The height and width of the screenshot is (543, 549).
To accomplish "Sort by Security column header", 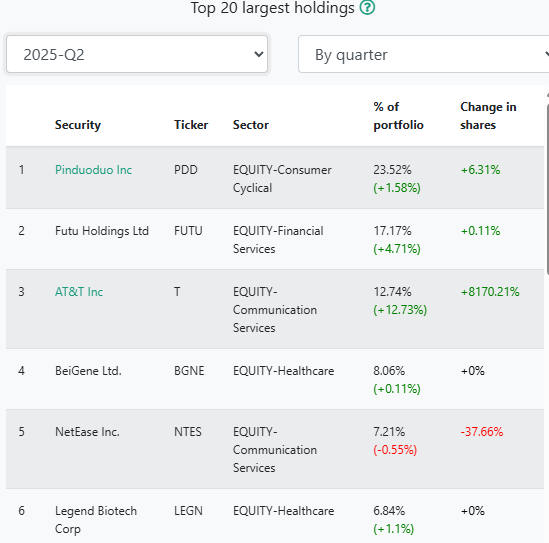I will [78, 125].
